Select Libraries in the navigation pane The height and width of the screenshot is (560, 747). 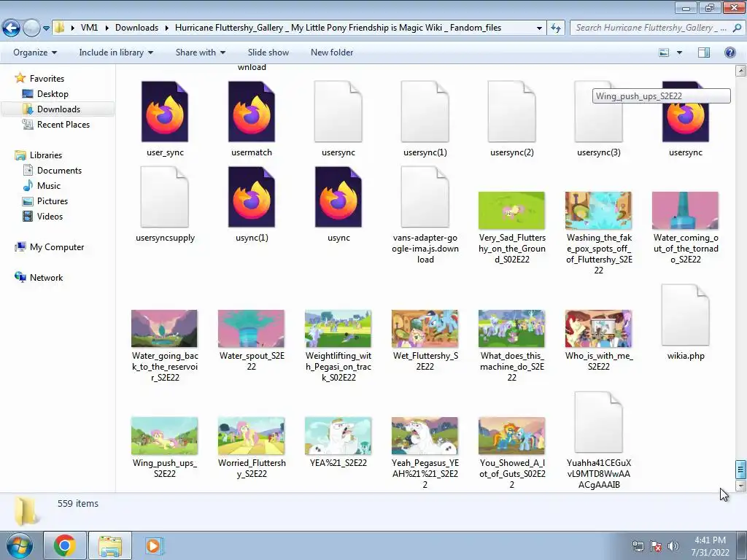point(46,155)
